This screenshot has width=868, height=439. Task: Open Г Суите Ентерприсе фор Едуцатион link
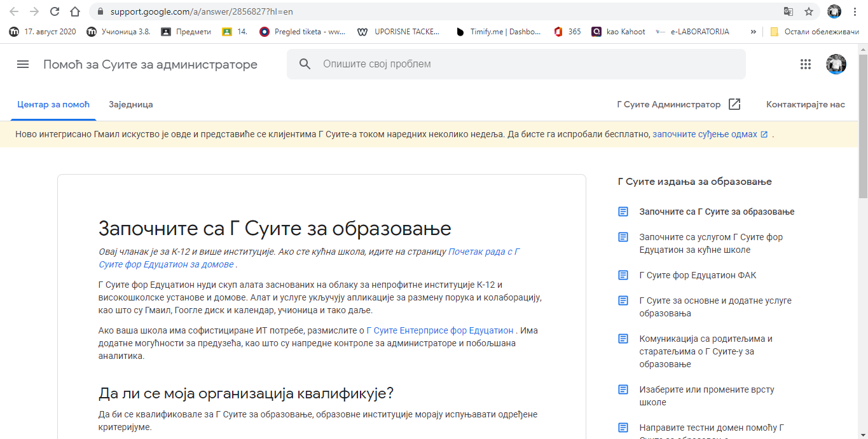click(x=440, y=330)
